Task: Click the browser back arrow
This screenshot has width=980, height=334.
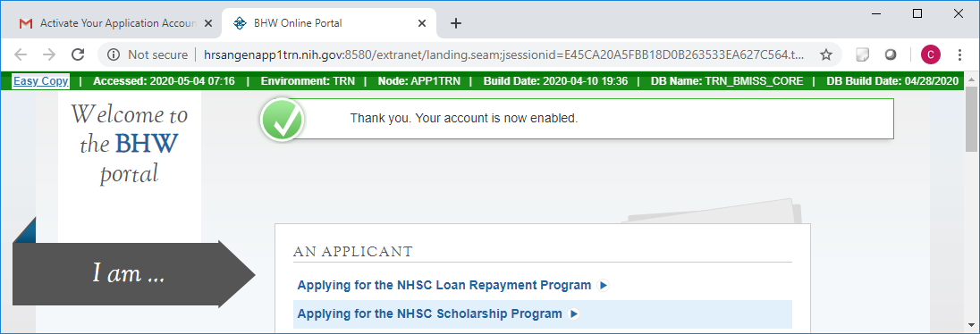Action: coord(21,55)
